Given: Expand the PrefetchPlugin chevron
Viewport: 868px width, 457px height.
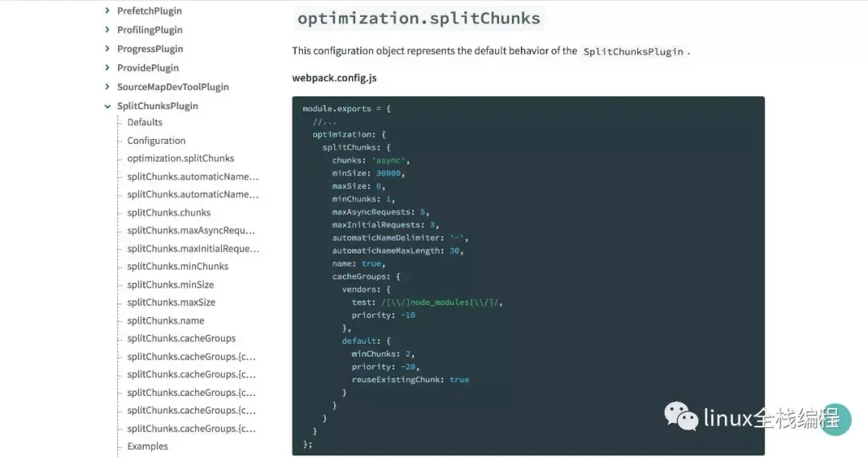Looking at the screenshot, I should (x=107, y=10).
